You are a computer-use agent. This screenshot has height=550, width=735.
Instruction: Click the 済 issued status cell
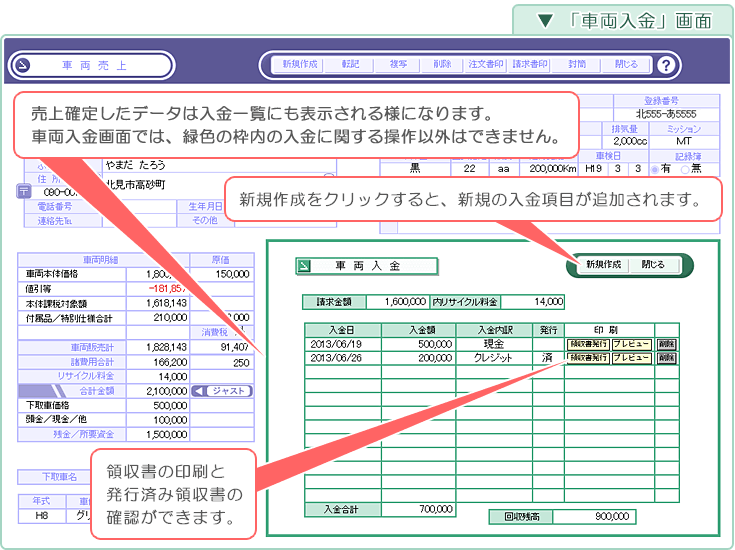(x=548, y=358)
